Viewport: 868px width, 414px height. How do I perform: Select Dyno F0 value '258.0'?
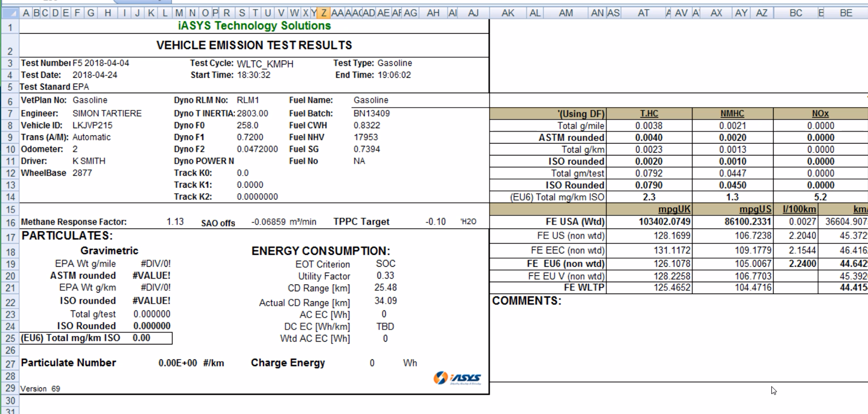247,125
